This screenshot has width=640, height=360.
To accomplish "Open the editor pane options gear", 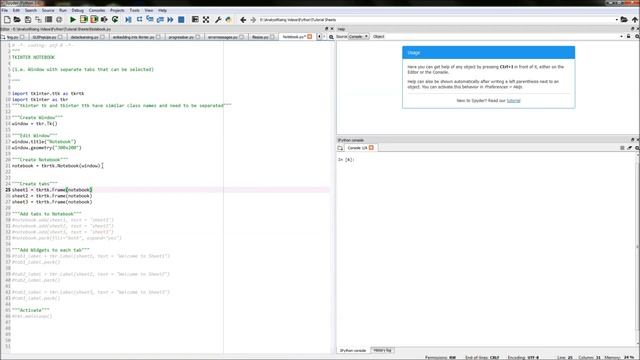I will [x=331, y=37].
